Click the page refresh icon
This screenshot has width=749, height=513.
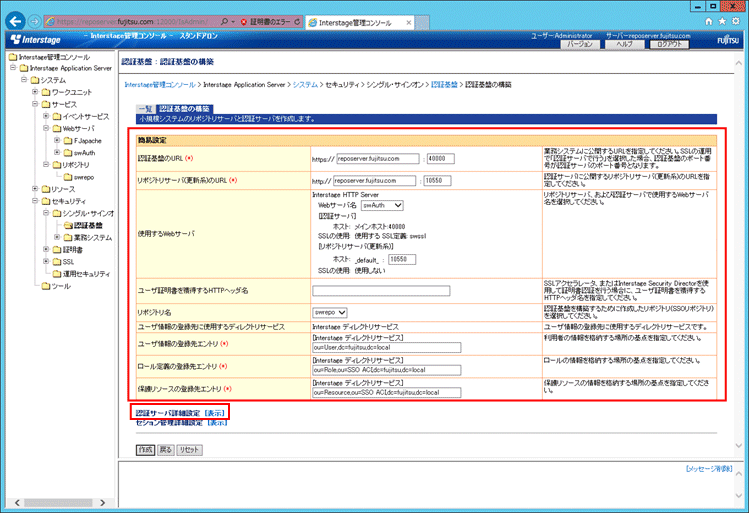coord(297,22)
